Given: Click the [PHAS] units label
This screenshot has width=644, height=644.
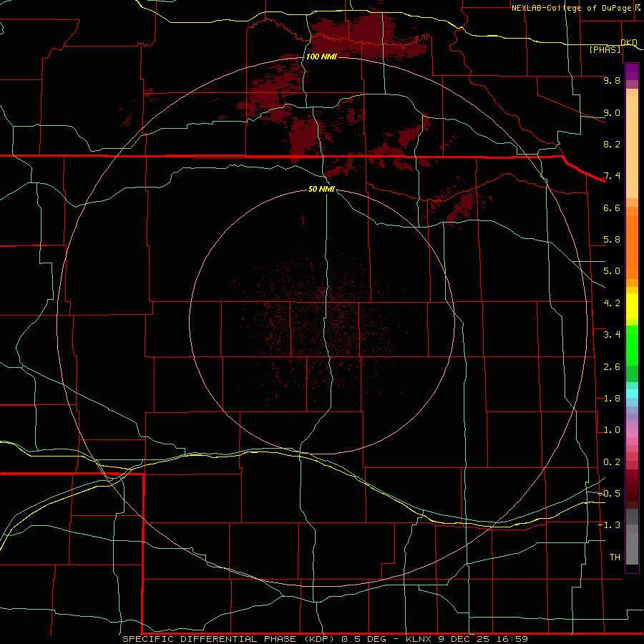Looking at the screenshot, I should [605, 49].
